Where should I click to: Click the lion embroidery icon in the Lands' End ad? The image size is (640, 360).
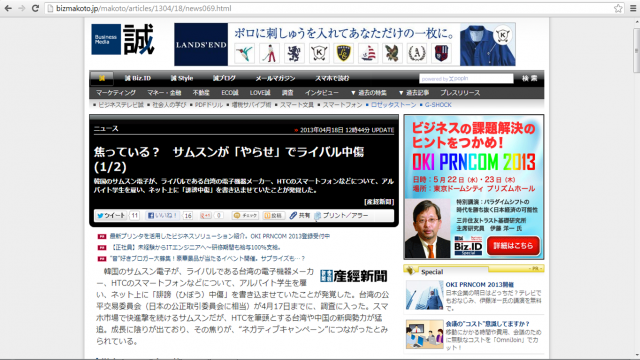pyautogui.click(x=294, y=53)
